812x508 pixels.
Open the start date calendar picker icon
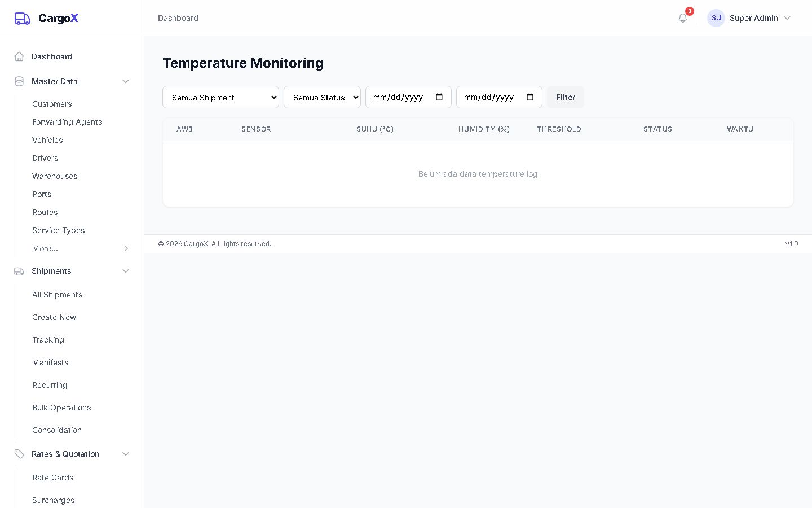pos(439,97)
